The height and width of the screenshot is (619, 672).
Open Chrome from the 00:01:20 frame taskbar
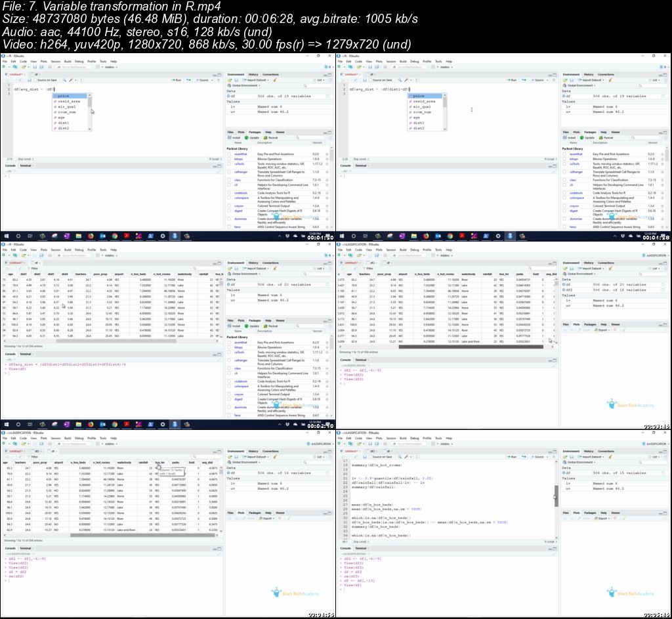pos(114,236)
